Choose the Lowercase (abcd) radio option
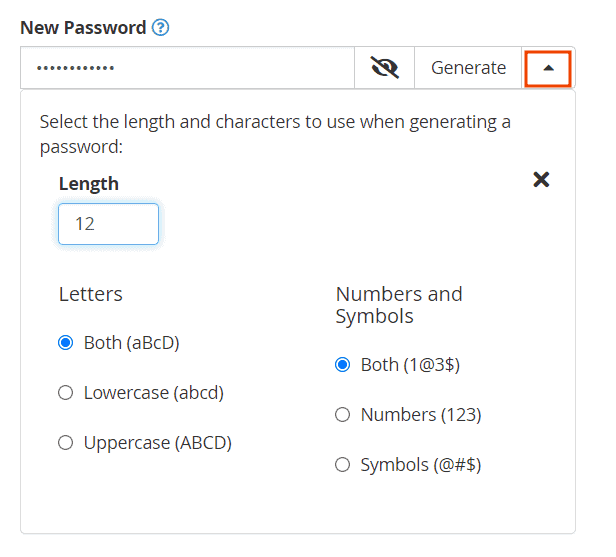 click(66, 392)
